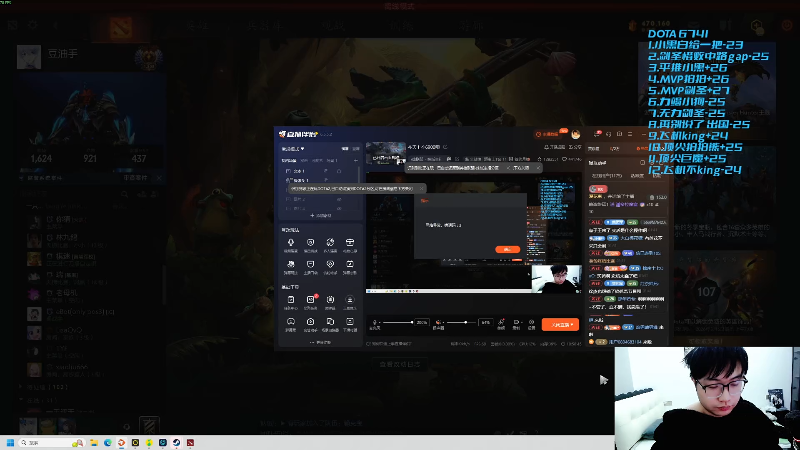Open Steam from the Windows taskbar
The height and width of the screenshot is (450, 800).
pos(176,442)
